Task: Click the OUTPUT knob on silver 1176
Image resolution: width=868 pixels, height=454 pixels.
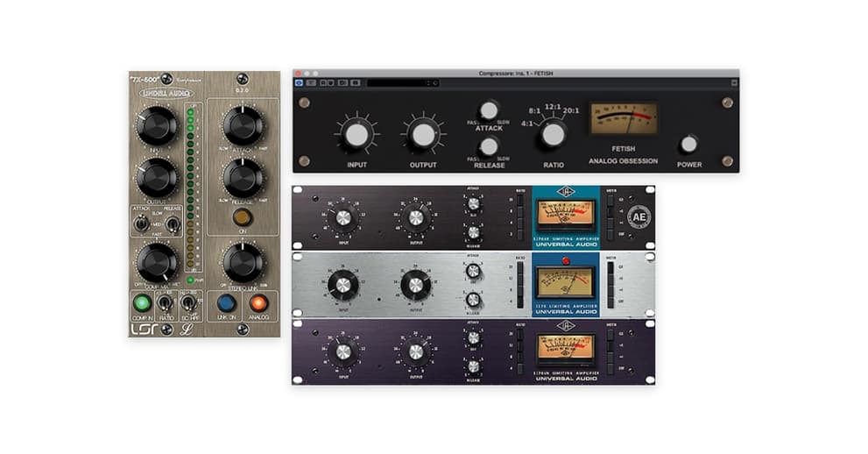Action: (416, 285)
